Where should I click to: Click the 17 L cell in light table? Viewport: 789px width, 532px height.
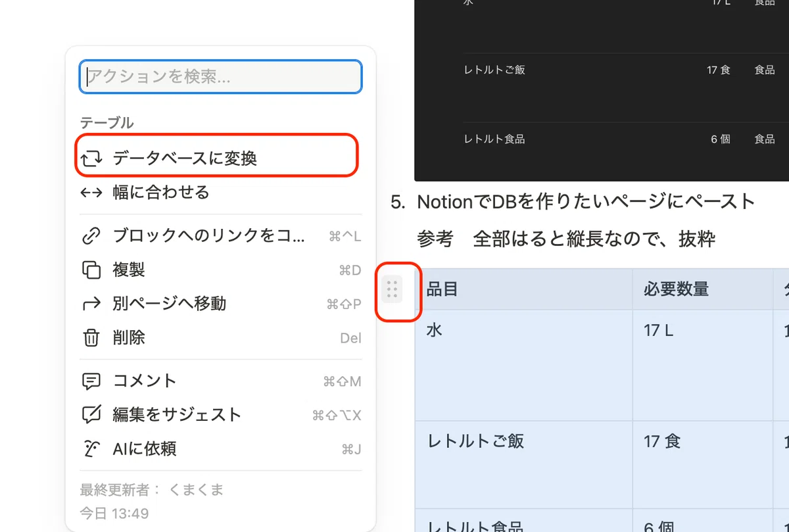tap(702, 365)
